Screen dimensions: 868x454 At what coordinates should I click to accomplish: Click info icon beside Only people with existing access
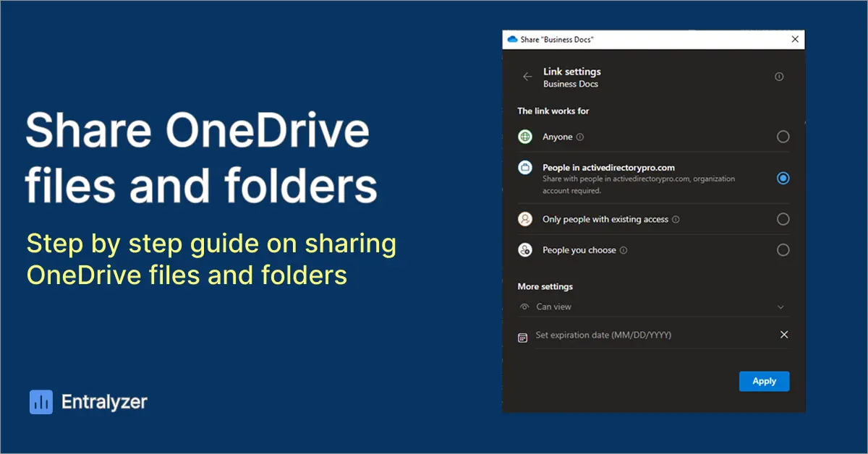pos(676,219)
